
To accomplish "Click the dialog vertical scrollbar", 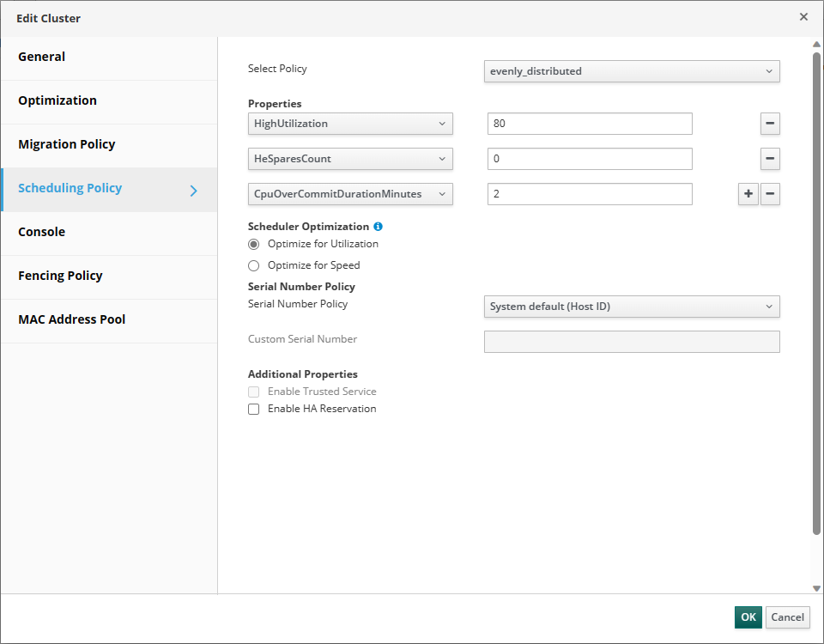I will pos(816,294).
